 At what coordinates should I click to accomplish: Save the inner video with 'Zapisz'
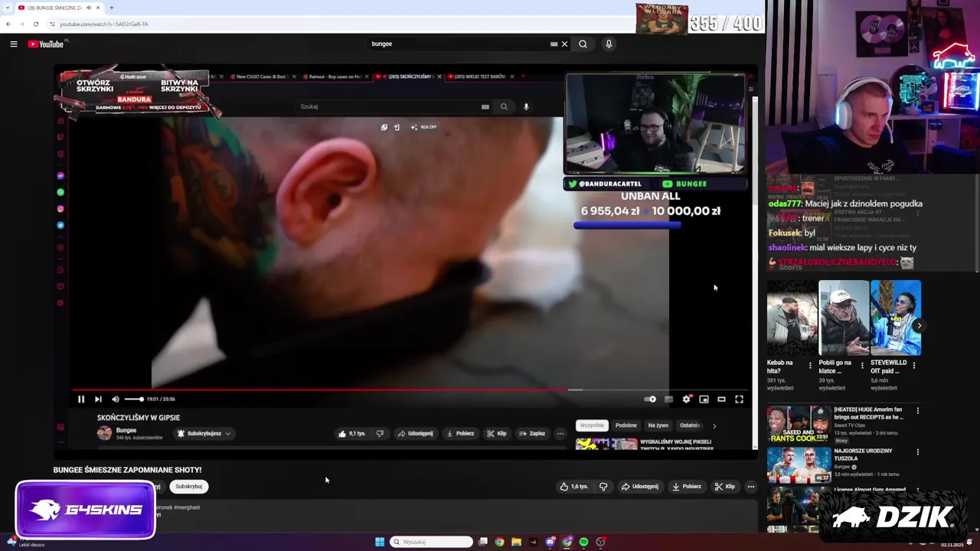(x=532, y=433)
